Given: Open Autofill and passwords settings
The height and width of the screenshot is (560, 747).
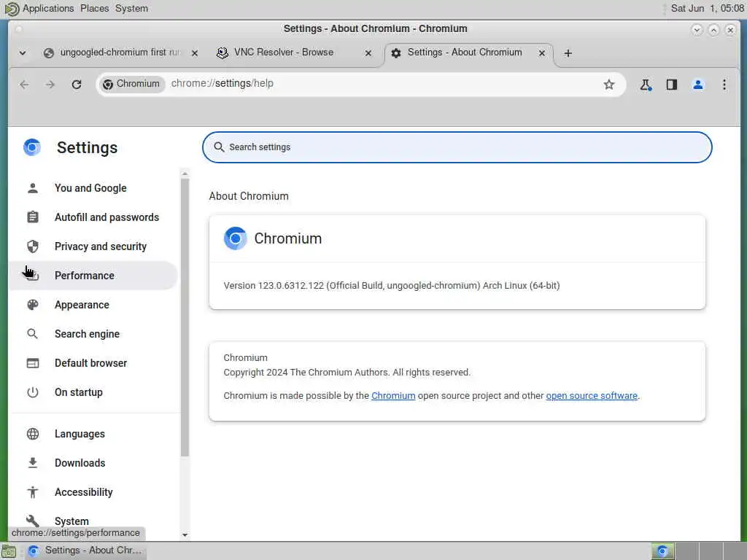Looking at the screenshot, I should [x=93, y=217].
